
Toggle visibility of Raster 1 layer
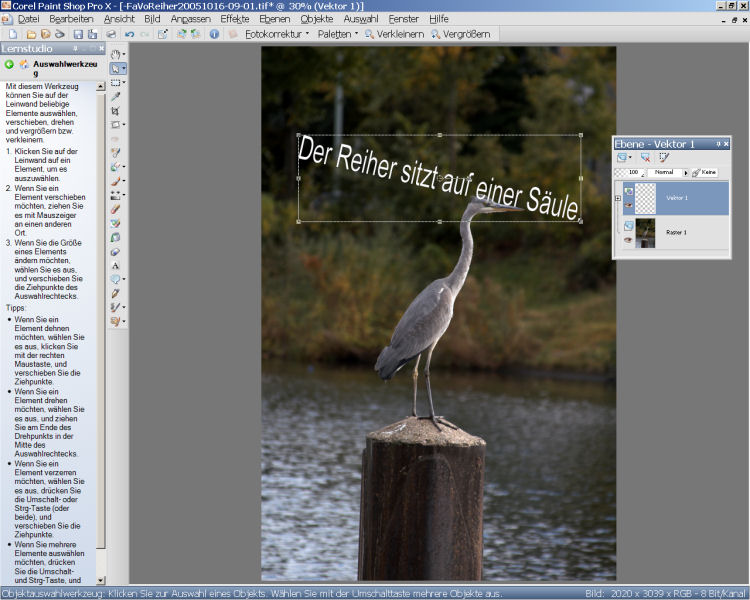(628, 239)
